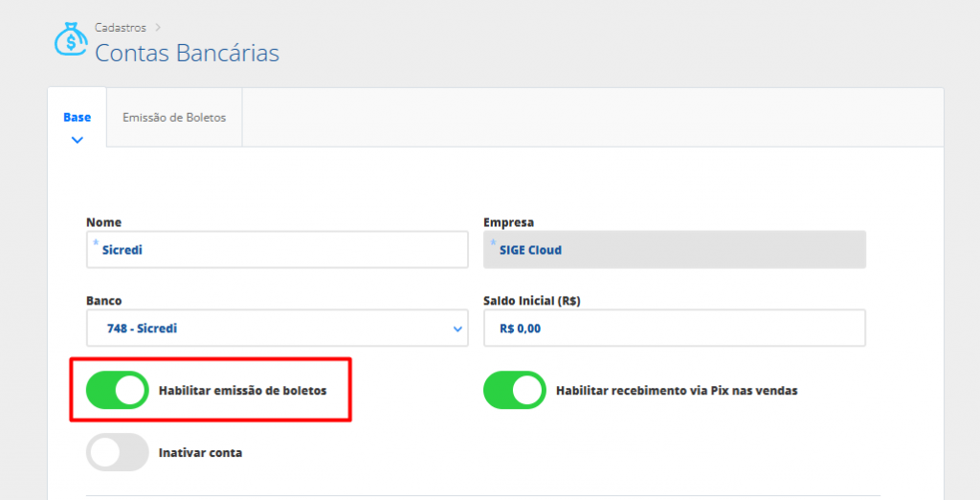Turn off Pix payment receipt toggle
Viewport: 980px width, 500px height.
(x=515, y=390)
